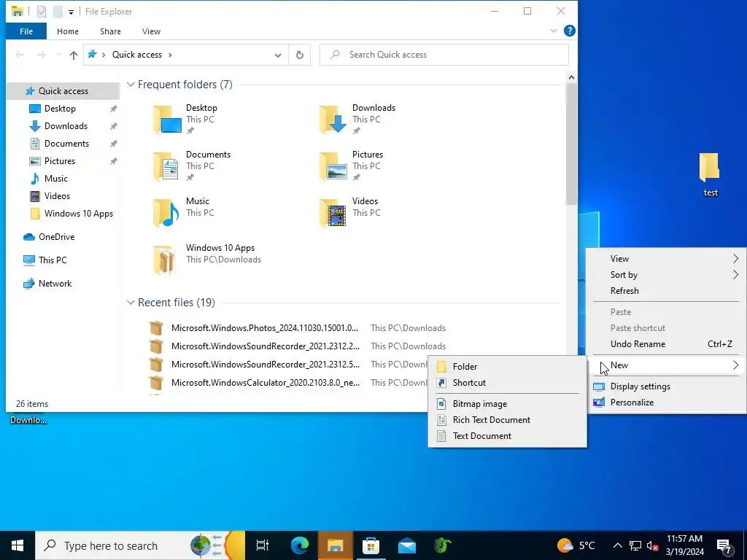This screenshot has height=560, width=747.
Task: Open the notification center icon
Action: 724,545
